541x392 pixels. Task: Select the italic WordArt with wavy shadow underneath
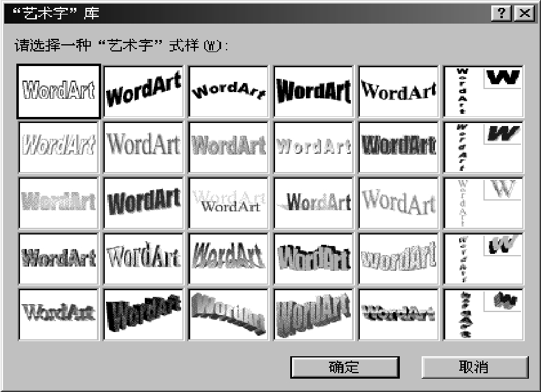pyautogui.click(x=228, y=259)
